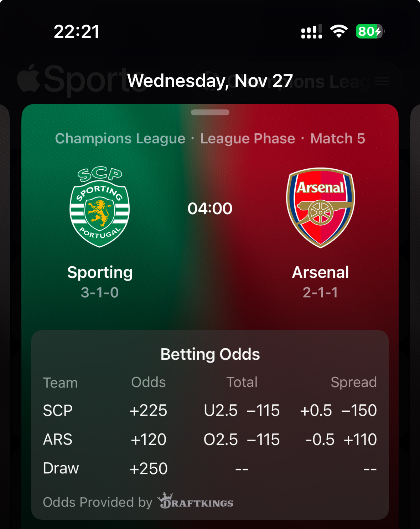Open the Champions League selector pill
The image size is (420, 529).
pyautogui.click(x=297, y=81)
